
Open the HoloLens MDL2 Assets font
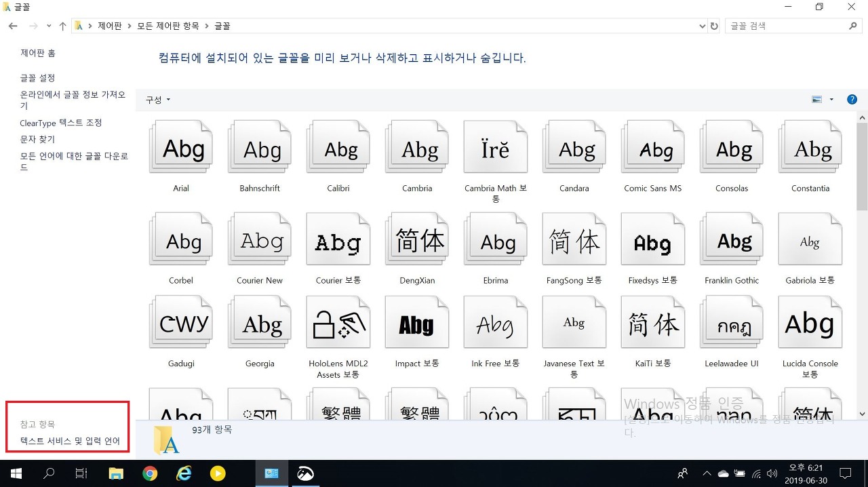[338, 324]
